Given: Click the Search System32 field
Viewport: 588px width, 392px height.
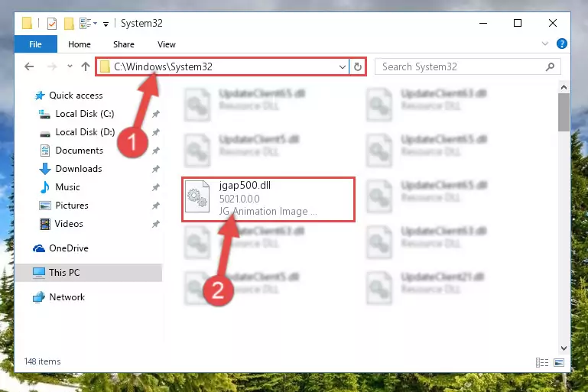Looking at the screenshot, I should tap(468, 66).
